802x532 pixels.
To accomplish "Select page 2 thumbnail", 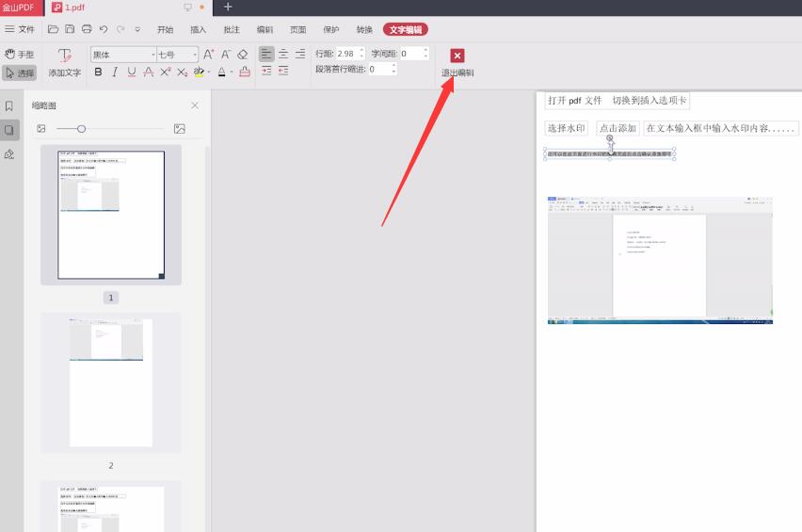I will 111,382.
